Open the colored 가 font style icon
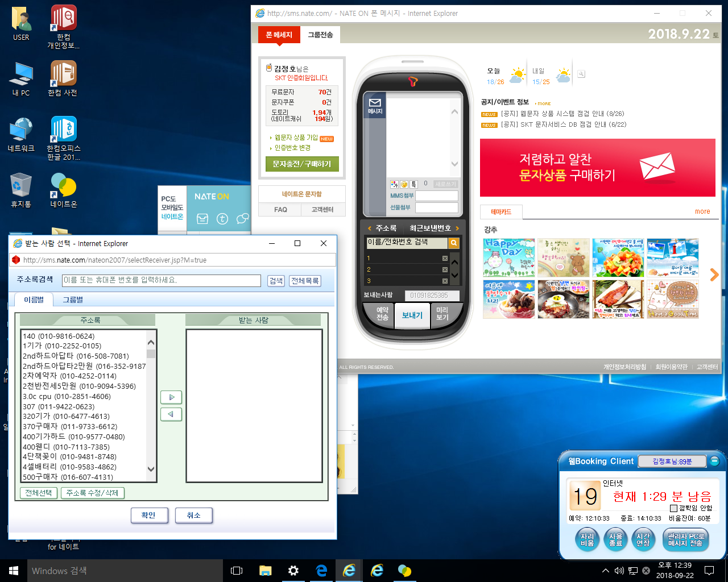Image resolution: width=728 pixels, height=582 pixels. [394, 184]
